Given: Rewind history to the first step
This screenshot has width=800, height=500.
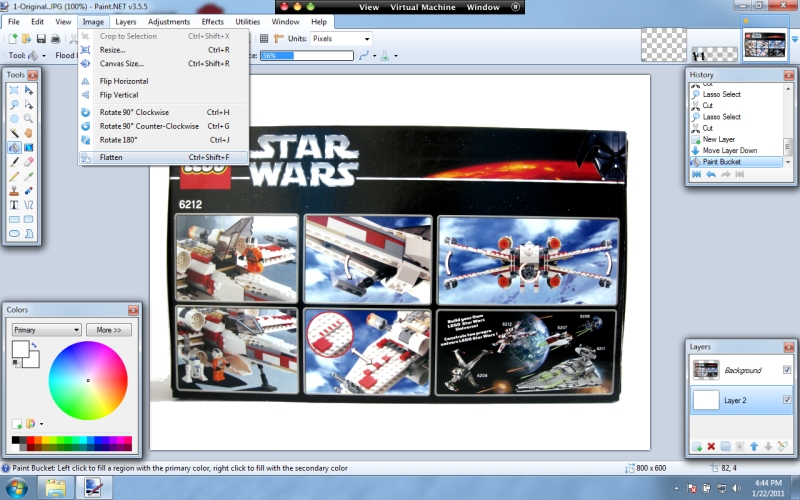Looking at the screenshot, I should 696,174.
